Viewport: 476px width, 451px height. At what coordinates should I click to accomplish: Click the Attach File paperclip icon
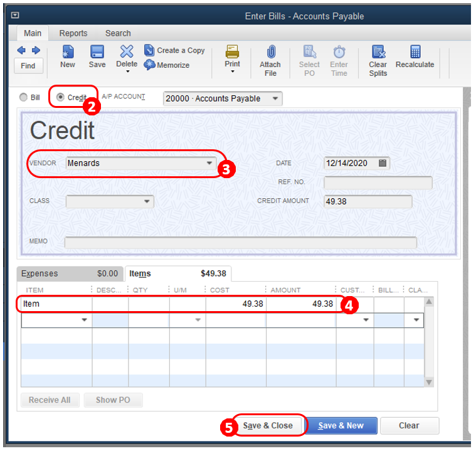click(271, 51)
